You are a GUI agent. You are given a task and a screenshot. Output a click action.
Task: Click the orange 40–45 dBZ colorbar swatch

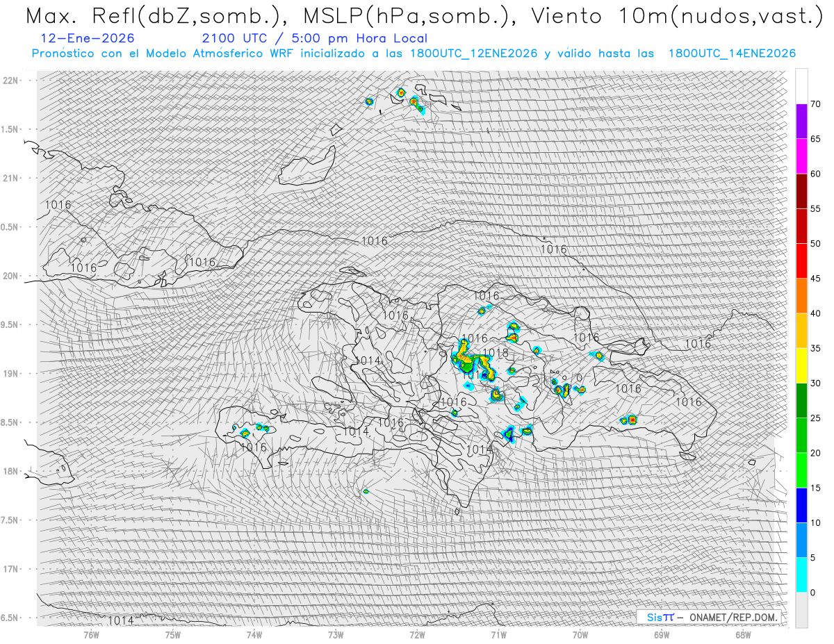click(x=801, y=296)
